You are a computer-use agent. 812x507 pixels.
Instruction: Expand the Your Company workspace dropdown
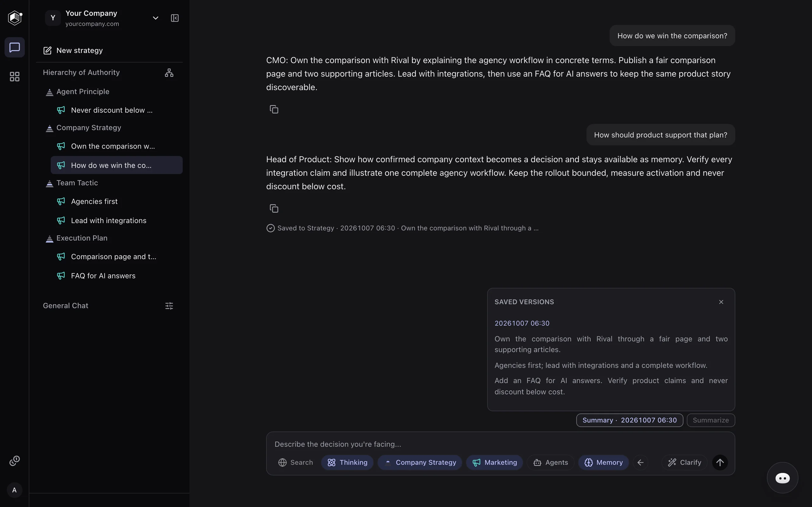point(155,18)
